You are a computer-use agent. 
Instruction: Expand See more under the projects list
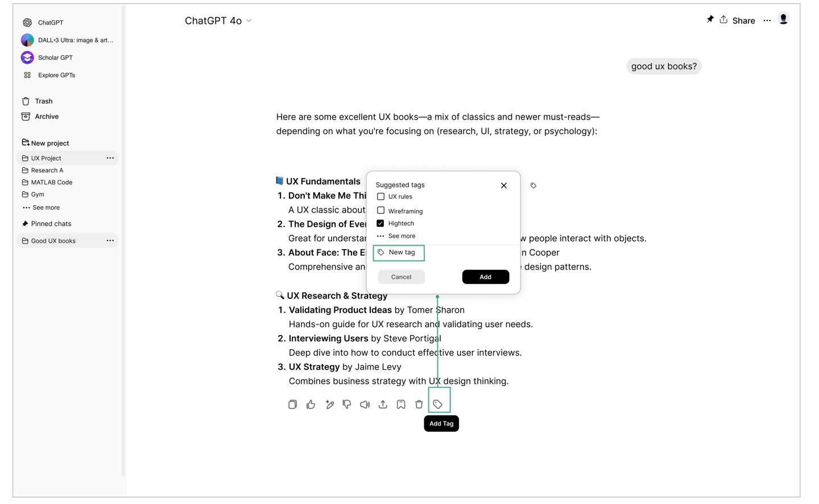point(41,208)
